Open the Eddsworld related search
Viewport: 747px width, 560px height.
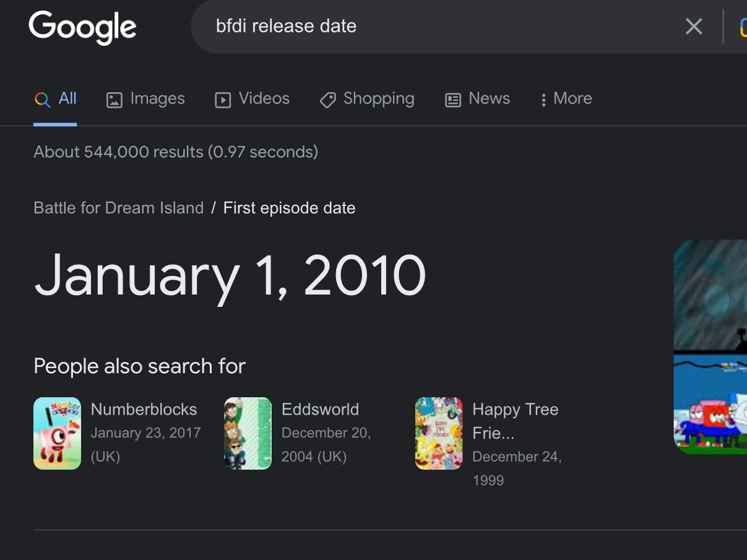coord(320,410)
